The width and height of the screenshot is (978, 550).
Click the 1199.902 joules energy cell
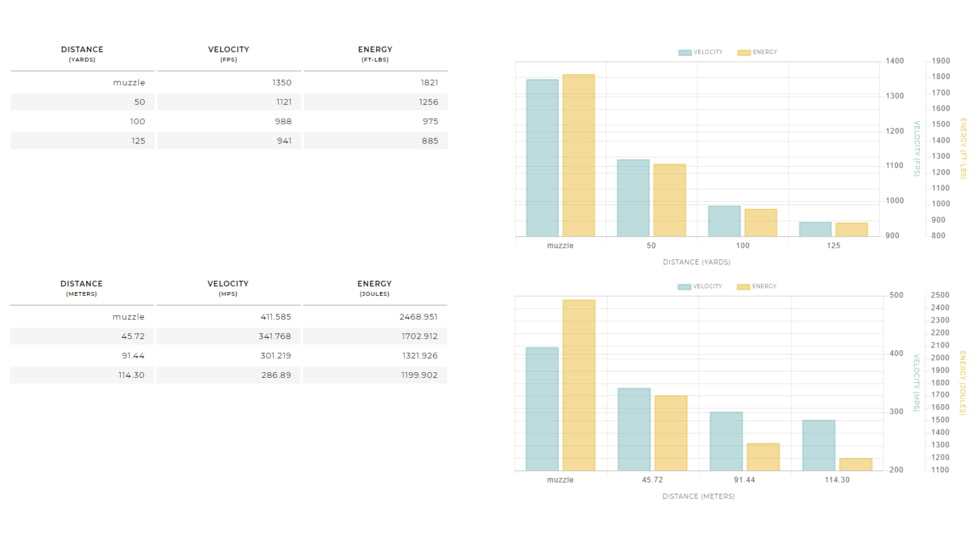[376, 375]
